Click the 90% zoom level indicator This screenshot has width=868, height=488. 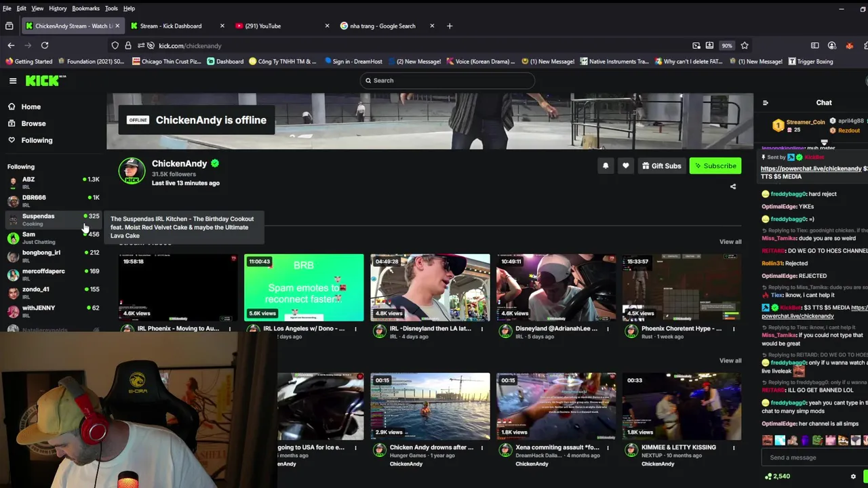[x=726, y=45]
